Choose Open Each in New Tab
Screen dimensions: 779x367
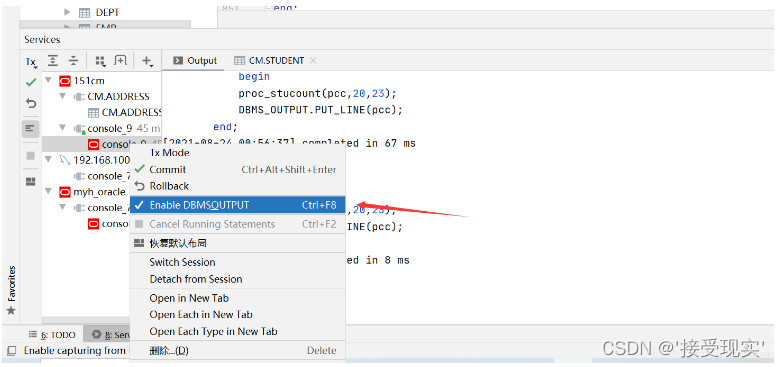pyautogui.click(x=237, y=314)
